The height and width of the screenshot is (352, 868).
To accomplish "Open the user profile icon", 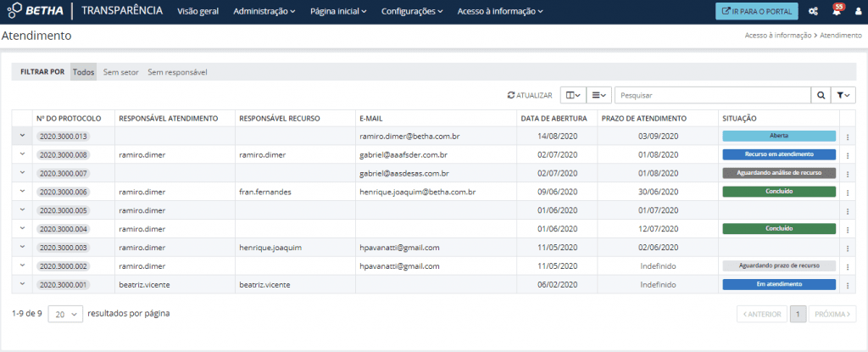I will click(x=857, y=12).
